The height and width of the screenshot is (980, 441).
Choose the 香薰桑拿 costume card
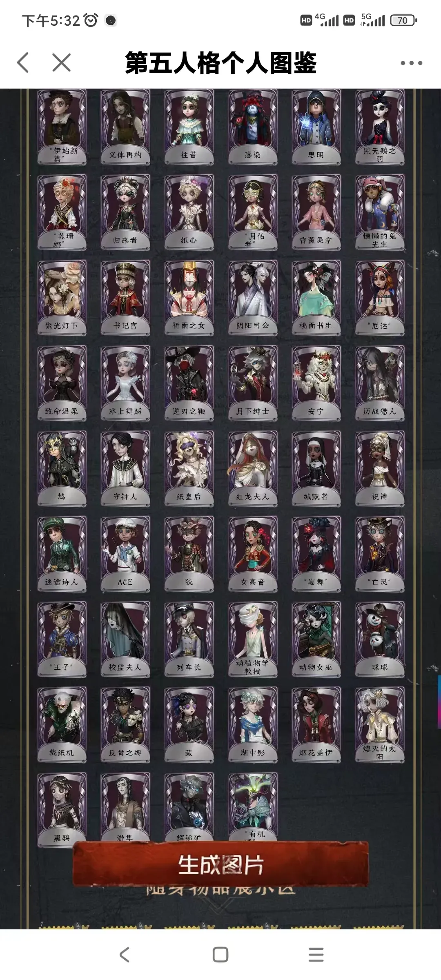(x=316, y=212)
